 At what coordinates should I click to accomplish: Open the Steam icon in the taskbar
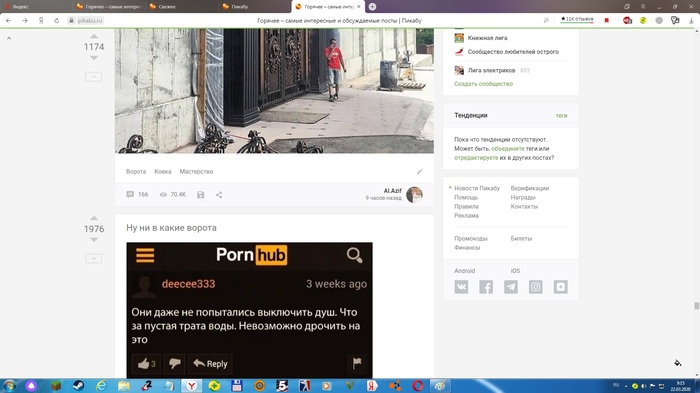tap(78, 386)
